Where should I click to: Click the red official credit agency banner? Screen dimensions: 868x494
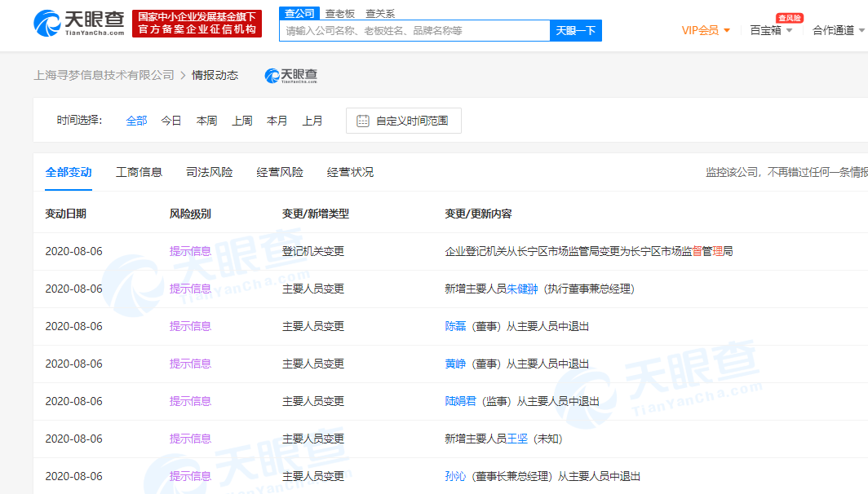(197, 24)
